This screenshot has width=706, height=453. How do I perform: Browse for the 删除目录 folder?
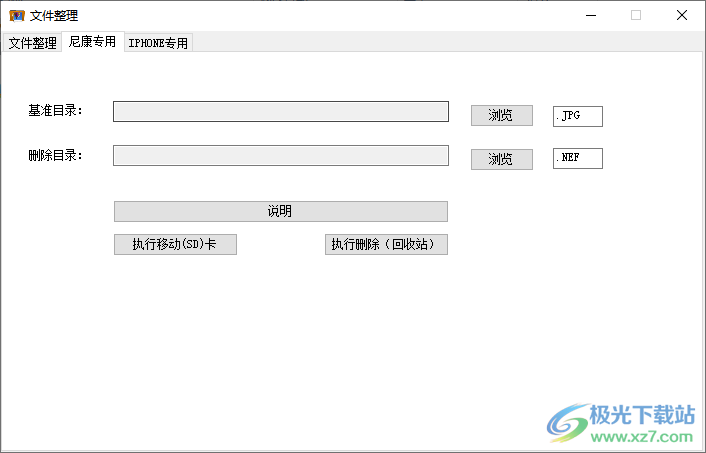click(502, 159)
